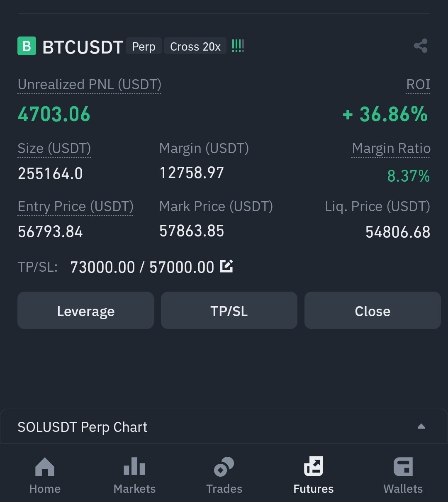448x502 pixels.
Task: Open the SOLUSDT Perp Chart panel
Action: click(83, 427)
